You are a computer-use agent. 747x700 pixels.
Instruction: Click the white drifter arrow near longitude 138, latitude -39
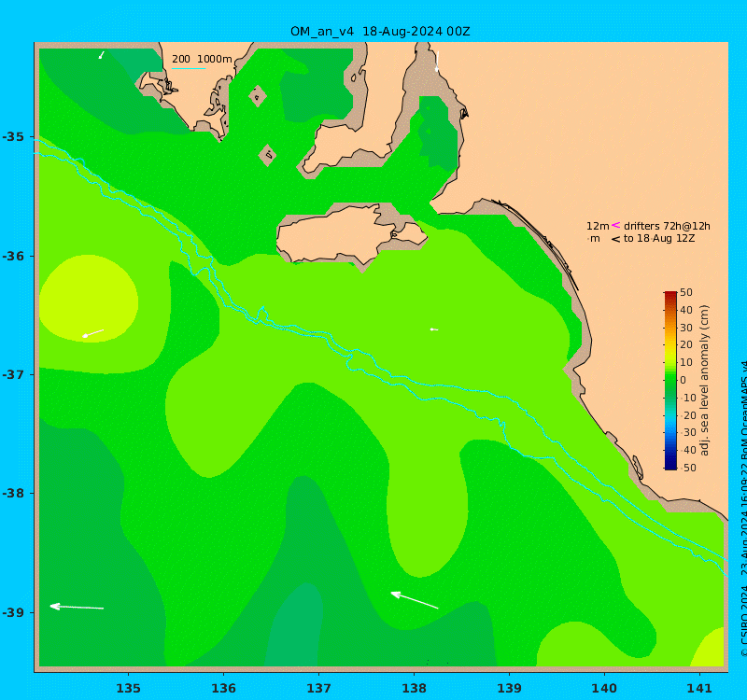point(414,600)
